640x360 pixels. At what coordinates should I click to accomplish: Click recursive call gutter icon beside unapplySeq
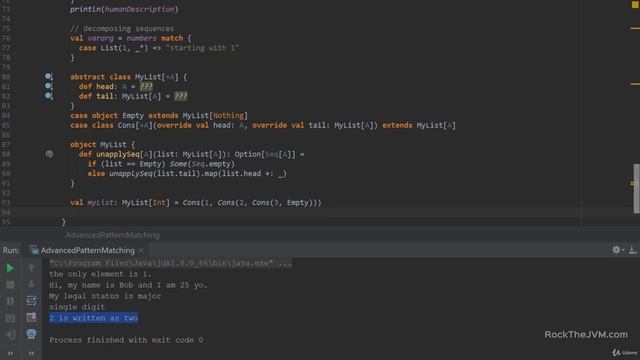pos(49,154)
